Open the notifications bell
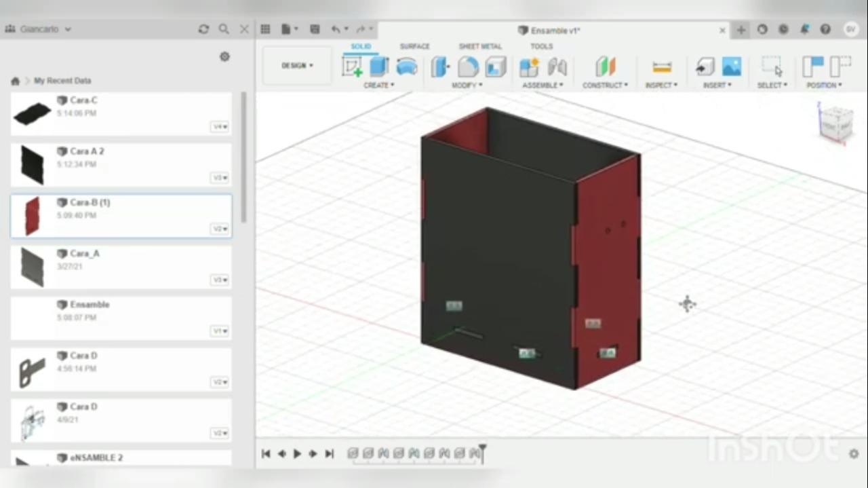Screen dimensions: 868x488 point(804,29)
